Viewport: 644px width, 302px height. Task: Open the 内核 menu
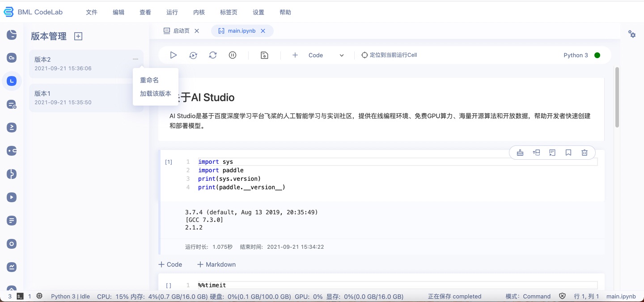coord(199,12)
